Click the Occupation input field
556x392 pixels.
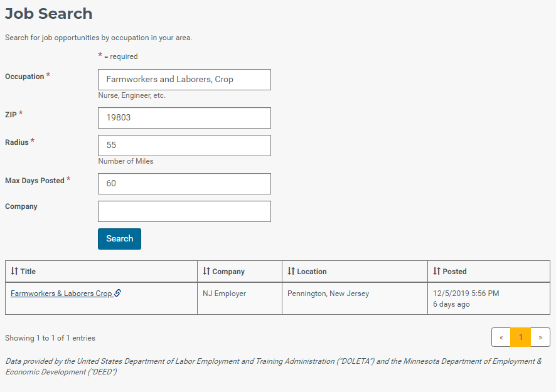tap(184, 80)
